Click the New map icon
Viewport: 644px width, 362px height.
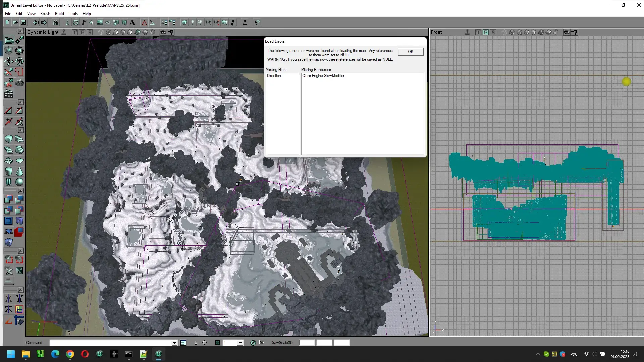pyautogui.click(x=7, y=23)
